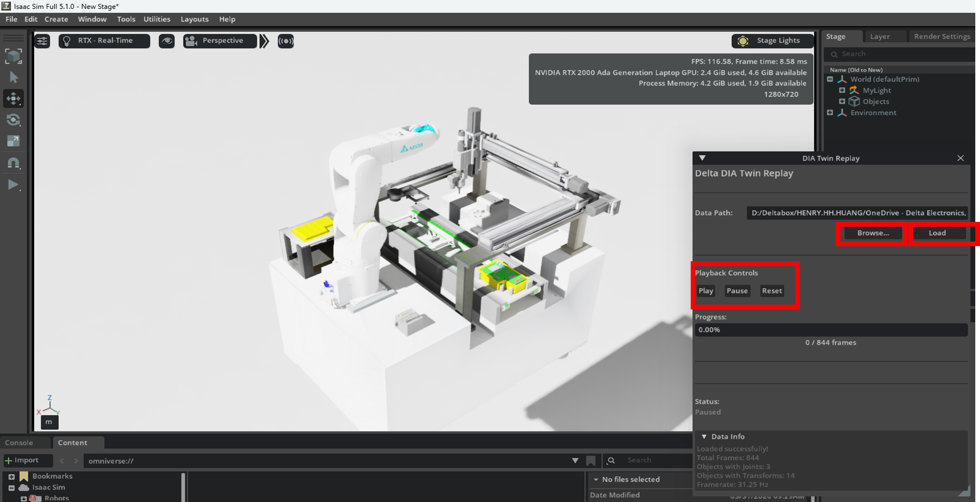Image resolution: width=980 pixels, height=502 pixels.
Task: Open the Perspective camera menu
Action: click(x=220, y=41)
